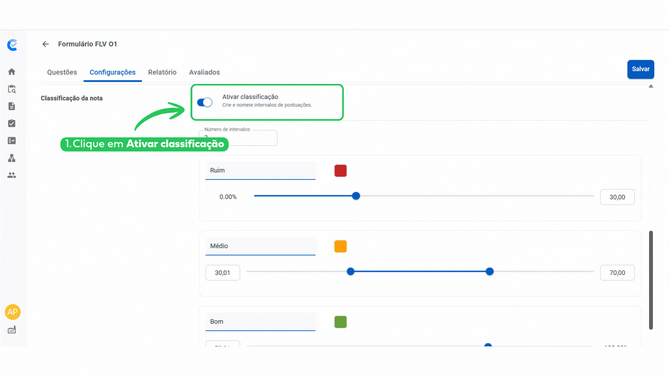The height and width of the screenshot is (376, 670).
Task: Click the 0.00% value text
Action: 228,197
